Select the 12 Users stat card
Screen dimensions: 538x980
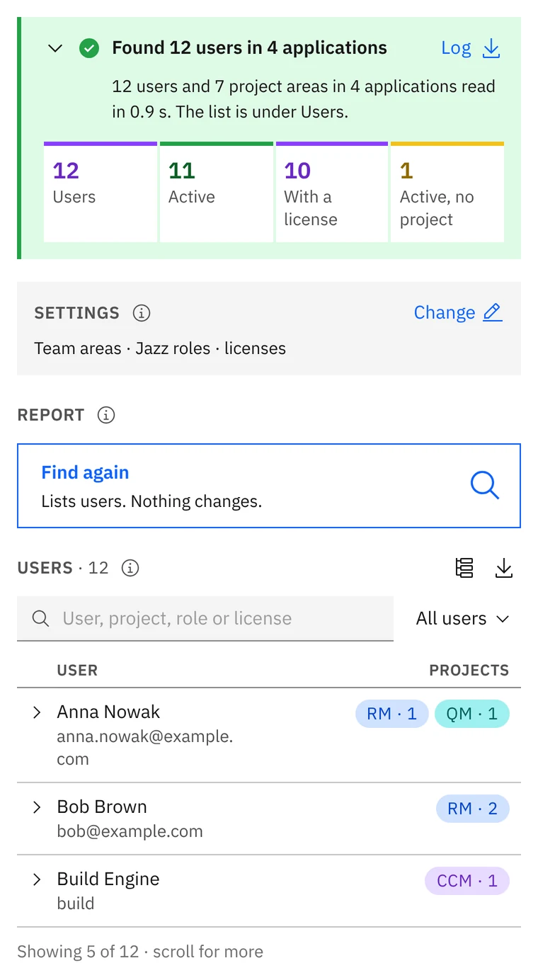coord(101,192)
